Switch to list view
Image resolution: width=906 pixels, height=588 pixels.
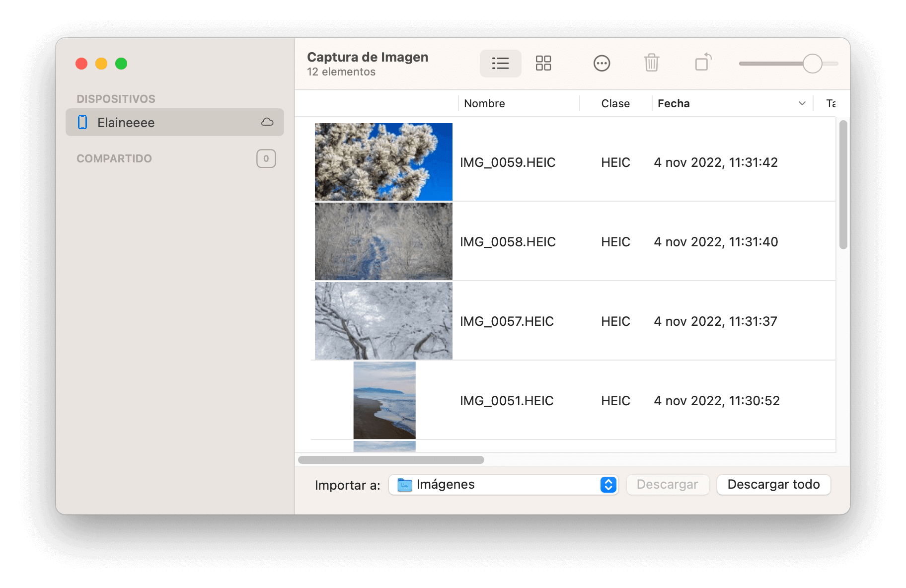click(500, 63)
